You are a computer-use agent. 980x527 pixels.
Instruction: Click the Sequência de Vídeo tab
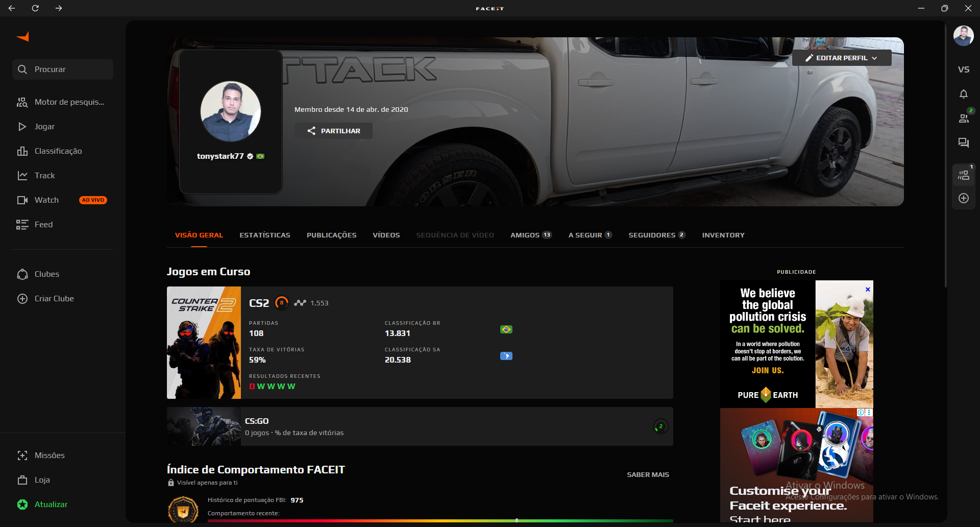455,235
